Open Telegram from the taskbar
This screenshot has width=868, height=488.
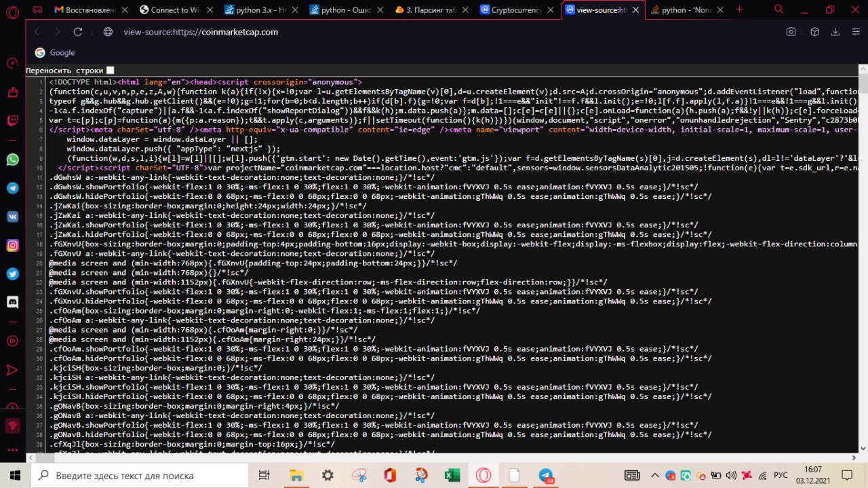[x=546, y=475]
